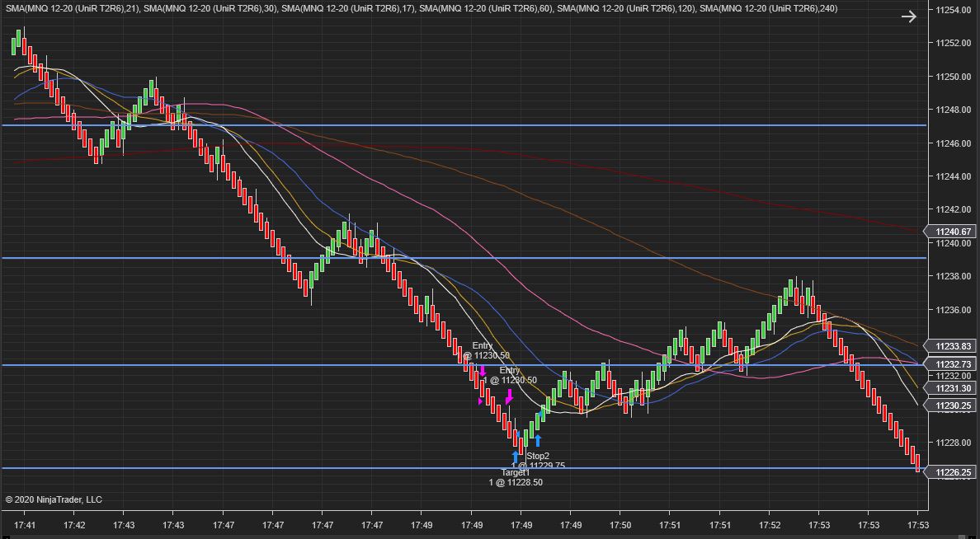Click the 11246.00 price axis label
The height and width of the screenshot is (539, 980).
(953, 143)
